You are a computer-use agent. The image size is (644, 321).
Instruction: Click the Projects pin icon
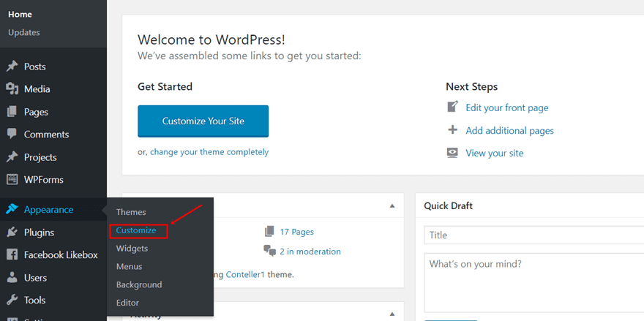coord(12,157)
